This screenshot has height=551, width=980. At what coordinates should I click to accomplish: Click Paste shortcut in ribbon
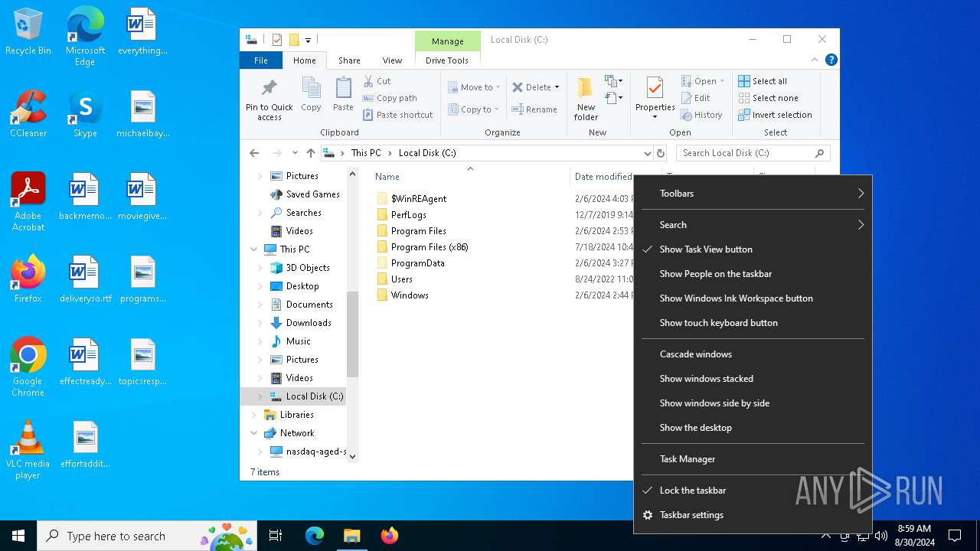(x=397, y=115)
